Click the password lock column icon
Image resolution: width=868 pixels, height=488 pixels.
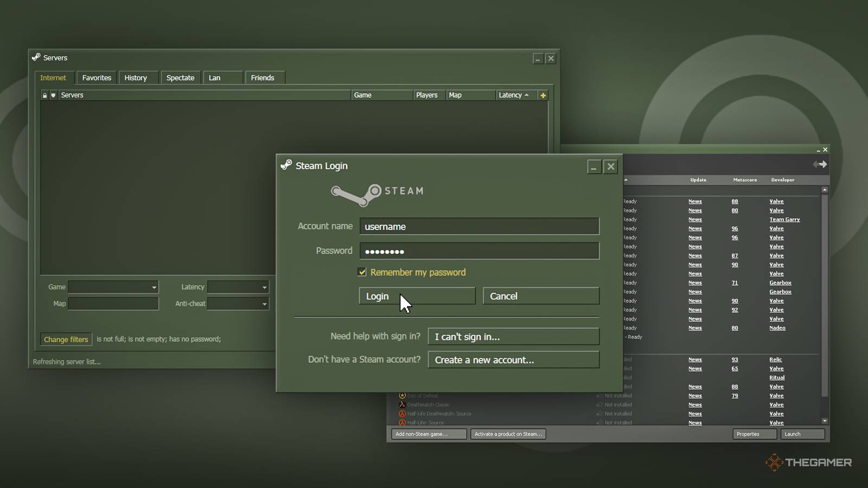[44, 95]
